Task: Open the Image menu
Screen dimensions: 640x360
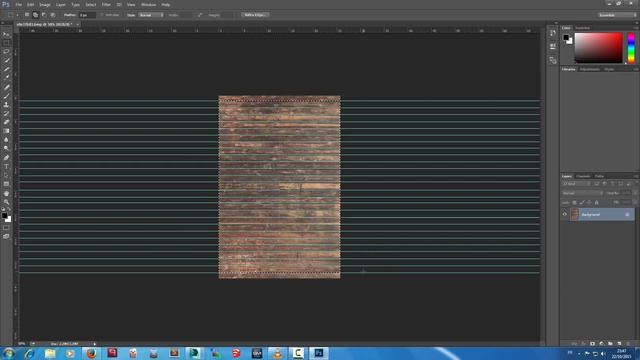Action: (45, 4)
